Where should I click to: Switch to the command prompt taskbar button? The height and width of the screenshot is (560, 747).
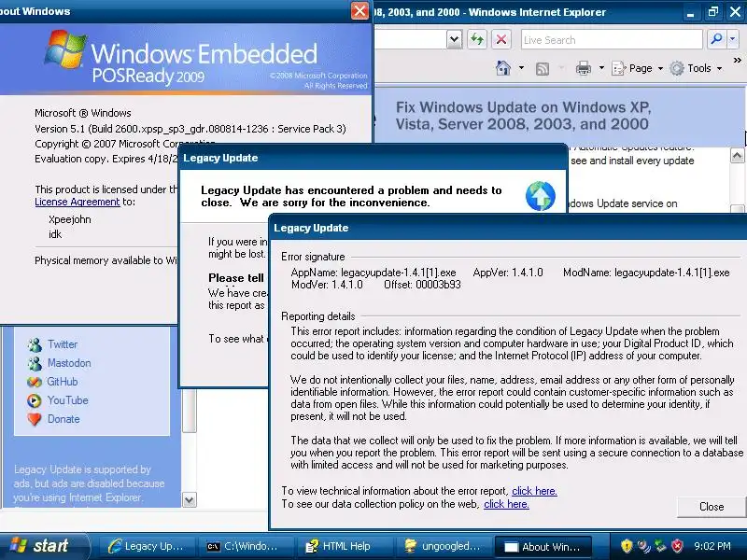click(x=245, y=546)
